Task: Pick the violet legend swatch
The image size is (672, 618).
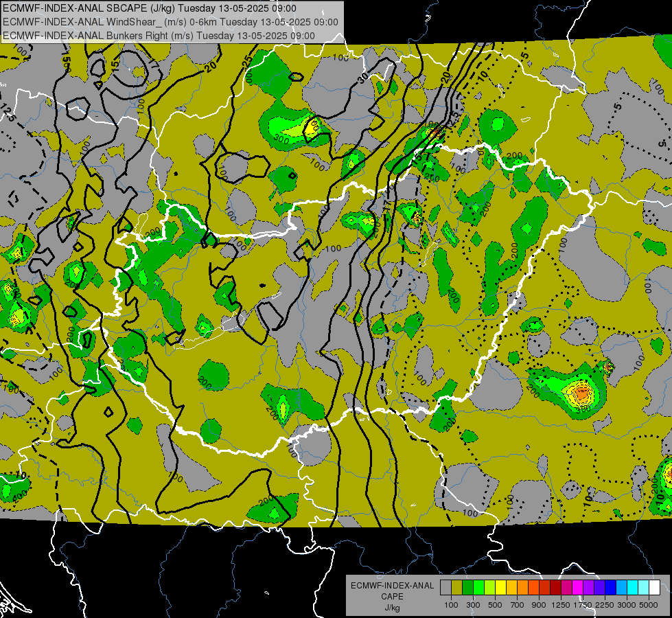Action: coord(599,588)
